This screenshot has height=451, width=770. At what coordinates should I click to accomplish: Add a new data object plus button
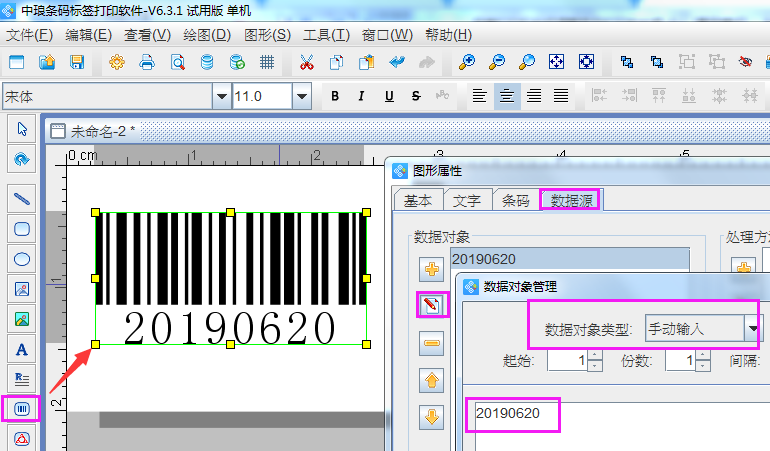(x=432, y=269)
